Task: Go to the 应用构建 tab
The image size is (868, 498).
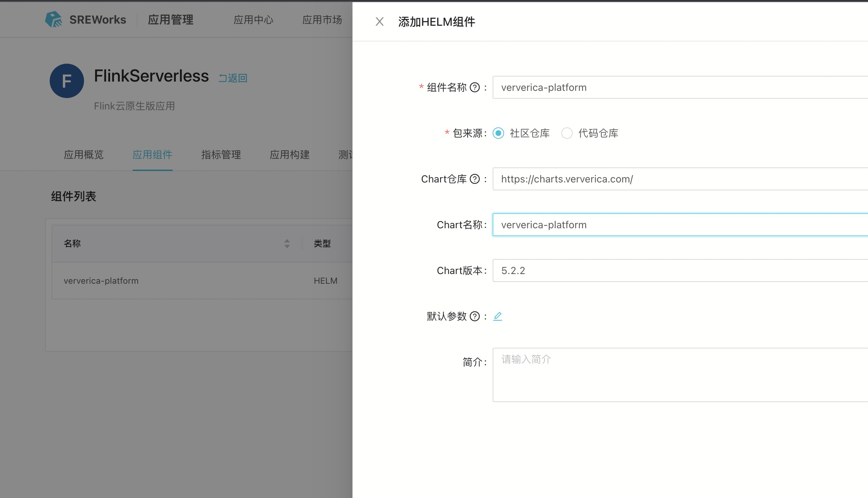Action: point(290,155)
